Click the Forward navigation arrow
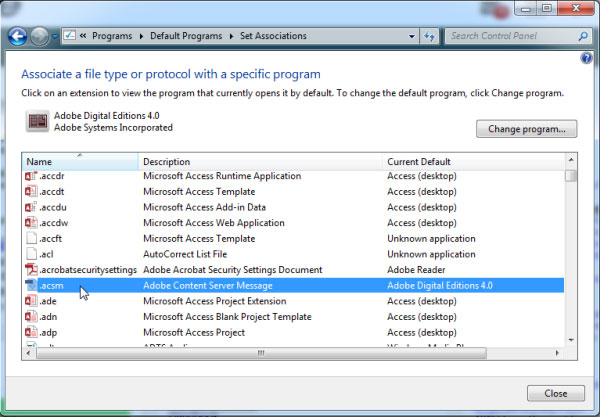600x417 pixels. [39, 36]
